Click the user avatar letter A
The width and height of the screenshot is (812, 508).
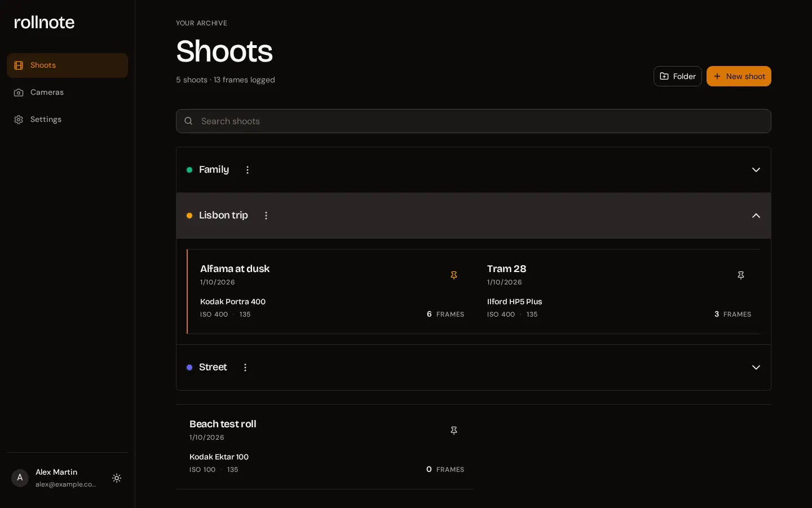tap(20, 478)
